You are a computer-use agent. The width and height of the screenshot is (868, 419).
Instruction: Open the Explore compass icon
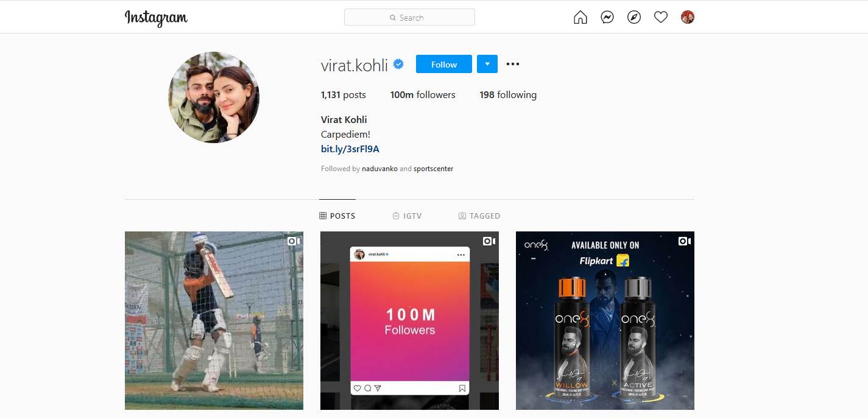tap(634, 17)
